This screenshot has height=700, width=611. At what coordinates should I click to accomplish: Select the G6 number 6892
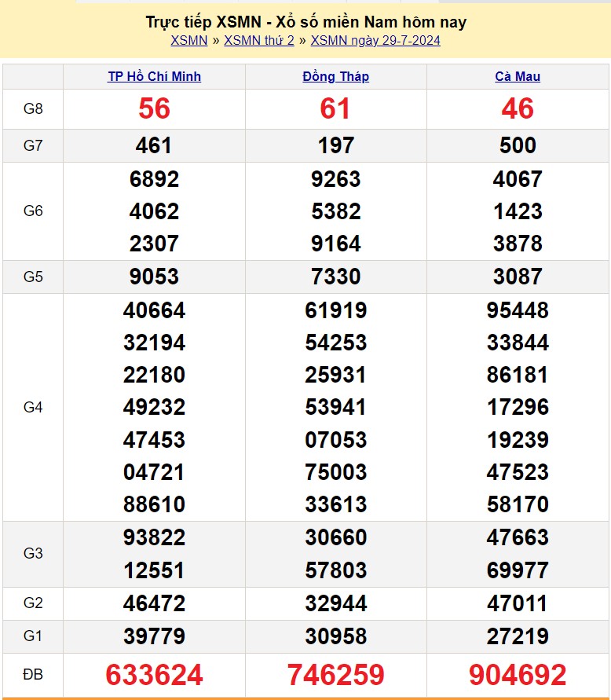154,179
